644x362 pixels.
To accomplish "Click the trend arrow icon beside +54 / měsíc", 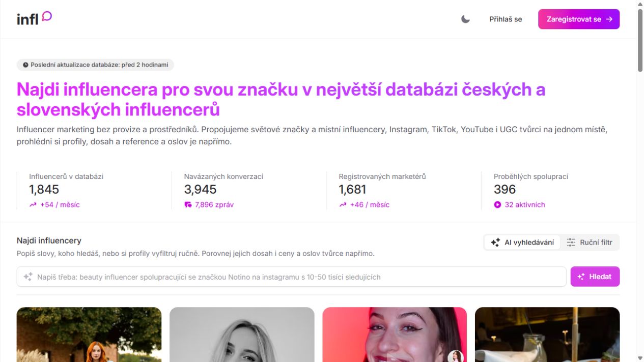I will 33,205.
